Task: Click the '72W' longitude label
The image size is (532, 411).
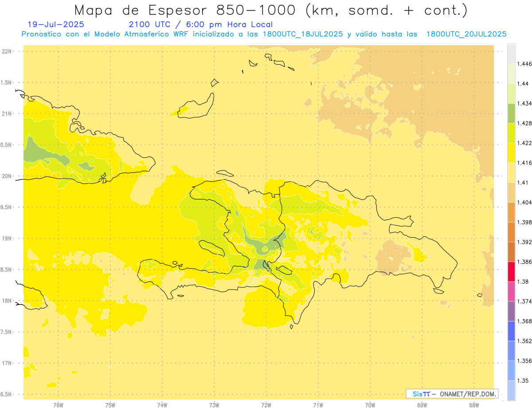Action: coord(266,405)
